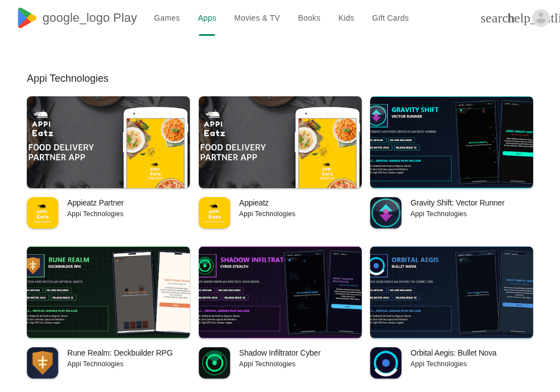Open "Orbital Aegis: Bullet Nova" title
The height and width of the screenshot is (392, 560).
coord(453,353)
